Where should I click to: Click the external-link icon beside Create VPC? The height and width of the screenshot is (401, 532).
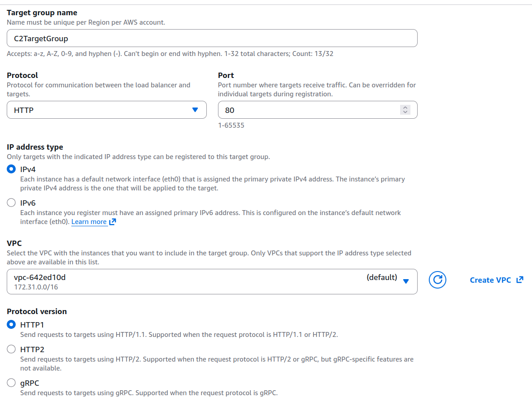pos(520,280)
